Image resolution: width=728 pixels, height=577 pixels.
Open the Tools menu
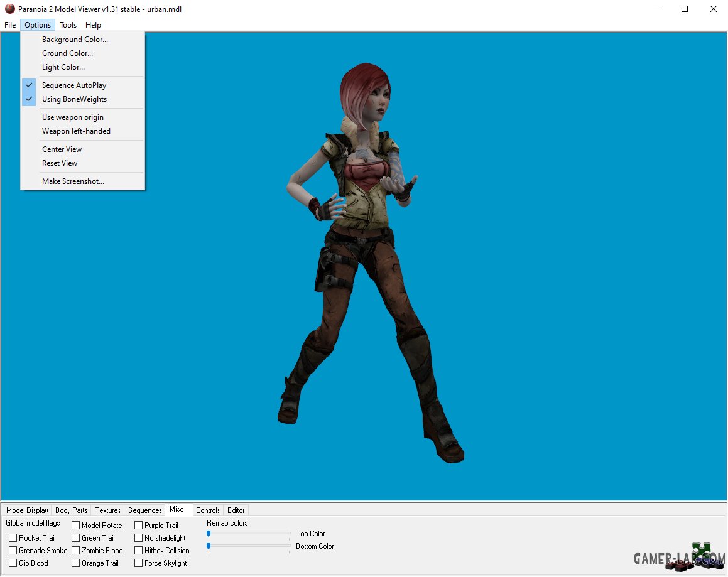[68, 25]
